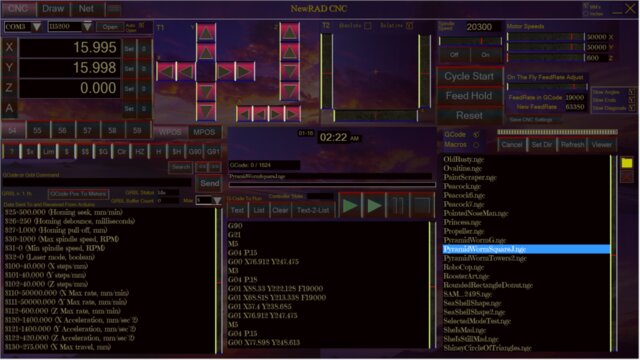Jog Y axis down with bottom arrow
This screenshot has width=640, height=360.
click(206, 111)
